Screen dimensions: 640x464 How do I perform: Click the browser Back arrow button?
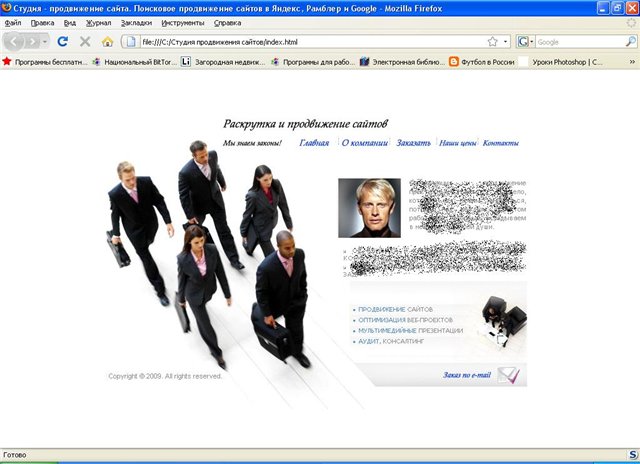(13, 42)
